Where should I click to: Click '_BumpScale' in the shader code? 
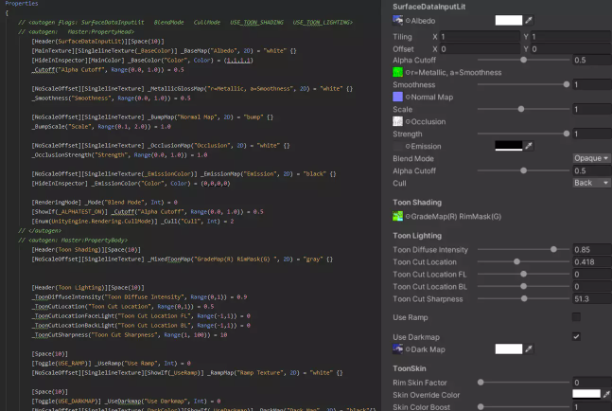[x=49, y=126]
